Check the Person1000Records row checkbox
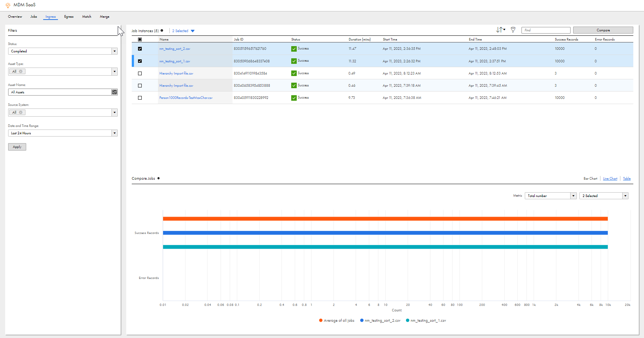Image resolution: width=644 pixels, height=338 pixels. click(140, 98)
